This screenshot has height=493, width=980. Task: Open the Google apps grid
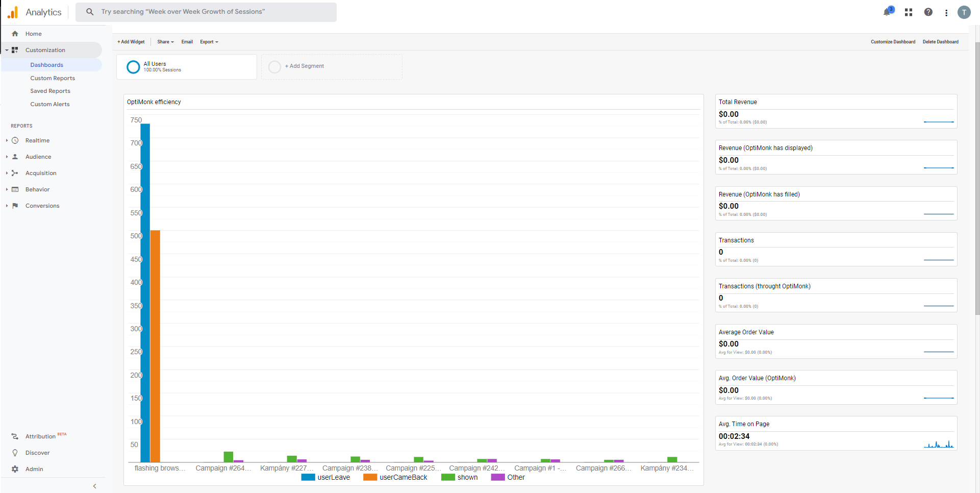coord(909,12)
